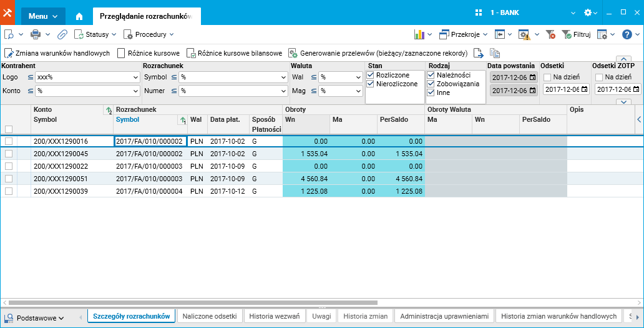Viewport: 644px width, 328px height.
Task: Click Różnice kursowe button
Action: pyautogui.click(x=149, y=53)
